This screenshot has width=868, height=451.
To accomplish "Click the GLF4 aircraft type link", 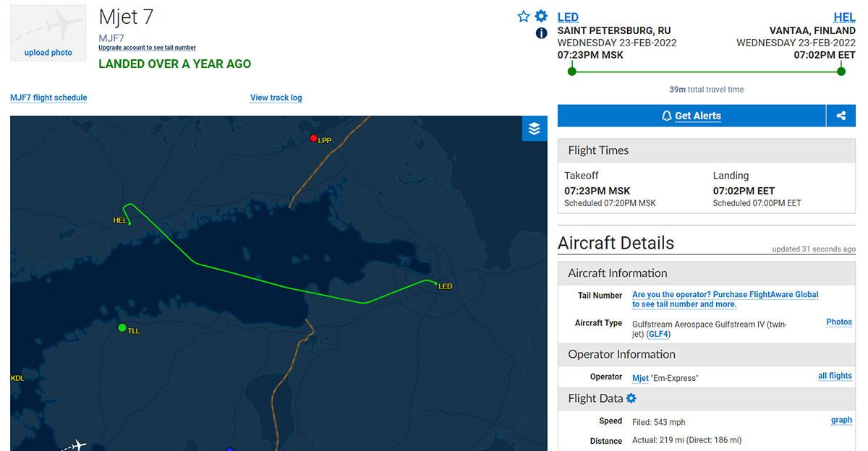I will pyautogui.click(x=658, y=334).
